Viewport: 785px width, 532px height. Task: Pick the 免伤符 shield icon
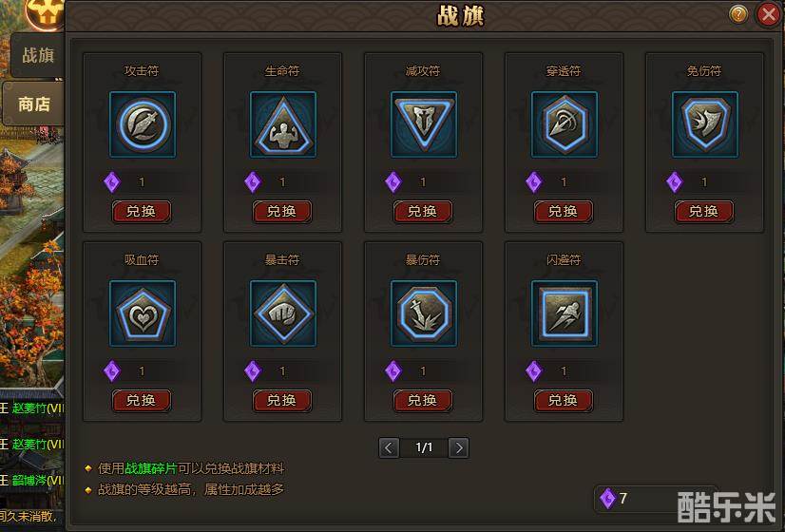tap(705, 124)
